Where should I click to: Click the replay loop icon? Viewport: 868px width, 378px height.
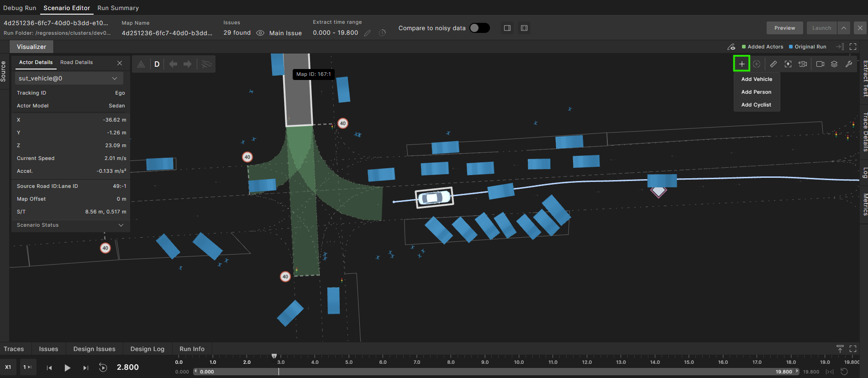point(103,367)
